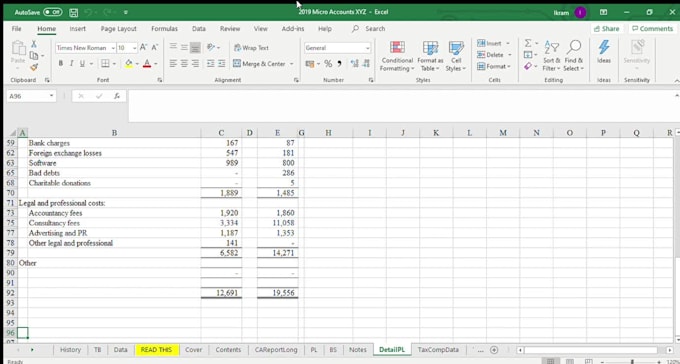Viewport: 680px width, 364px height.
Task: Click the Name Box showing A96
Action: pyautogui.click(x=31, y=96)
